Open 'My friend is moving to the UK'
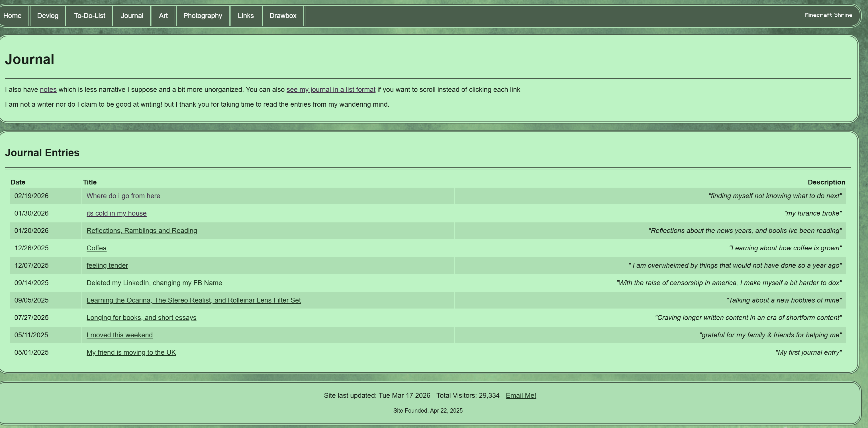This screenshot has width=868, height=428. pyautogui.click(x=131, y=352)
